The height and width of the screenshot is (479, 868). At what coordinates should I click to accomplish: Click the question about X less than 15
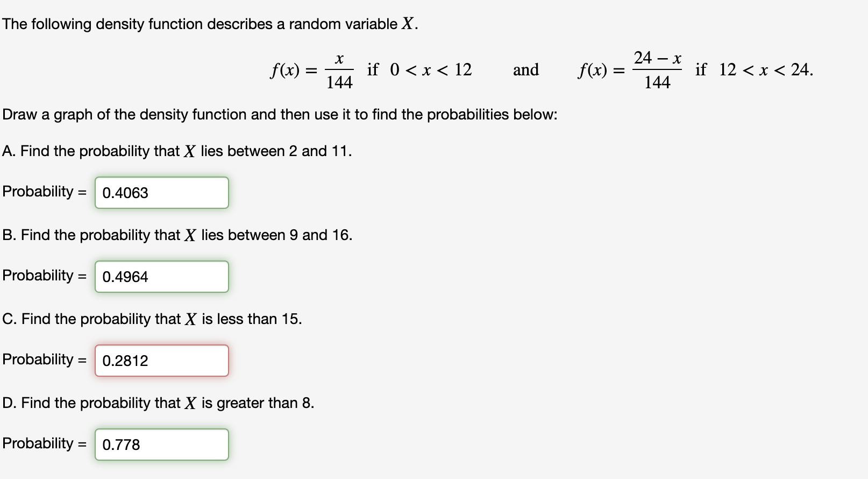coord(152,319)
